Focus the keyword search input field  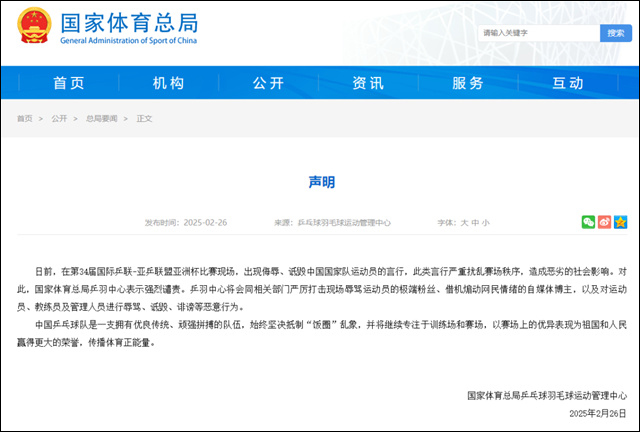click(539, 33)
